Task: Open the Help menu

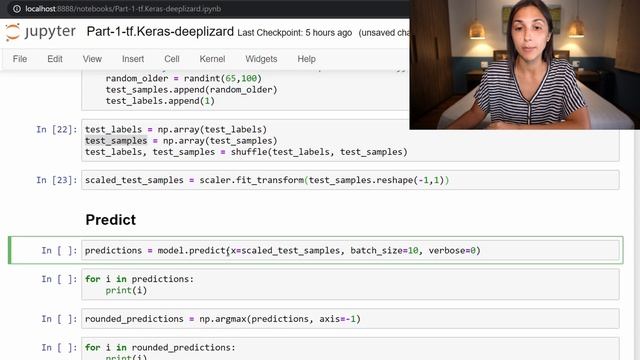Action: (307, 59)
